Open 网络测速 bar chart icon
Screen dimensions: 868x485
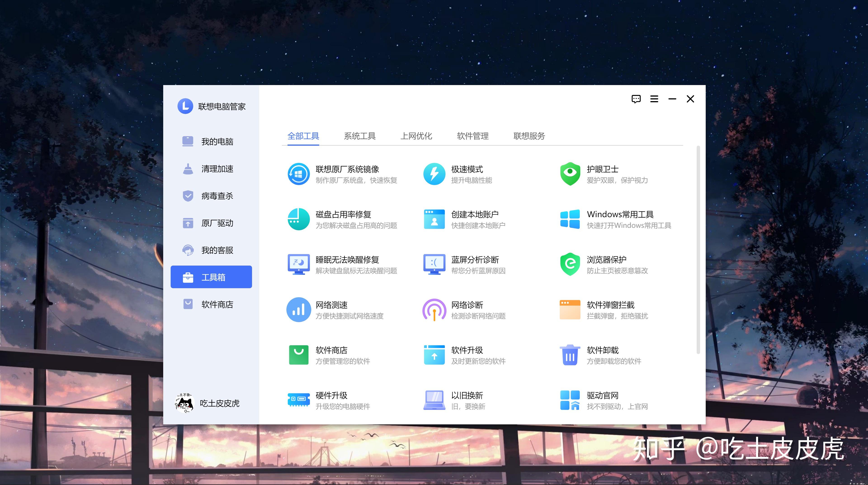coord(299,310)
